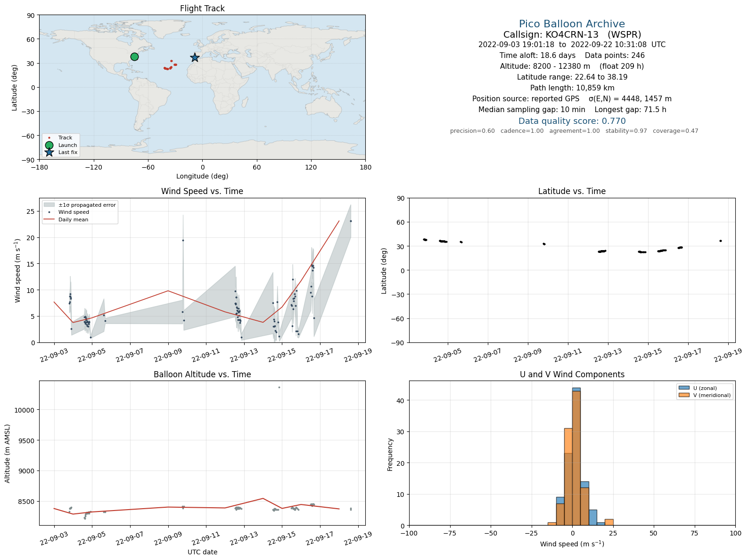Screen dimensions: 748x560
Task: Click the last wind speed point near 23 m/s
Action: click(x=351, y=221)
